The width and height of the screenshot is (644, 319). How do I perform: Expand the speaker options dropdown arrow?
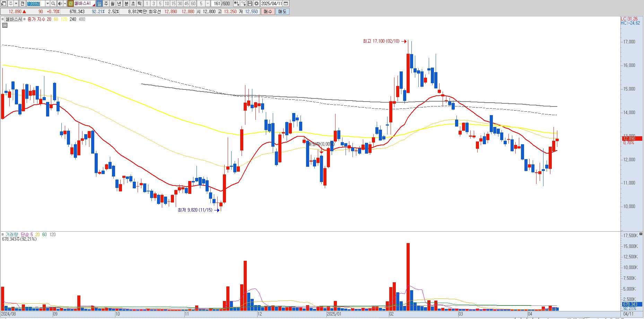[65, 3]
